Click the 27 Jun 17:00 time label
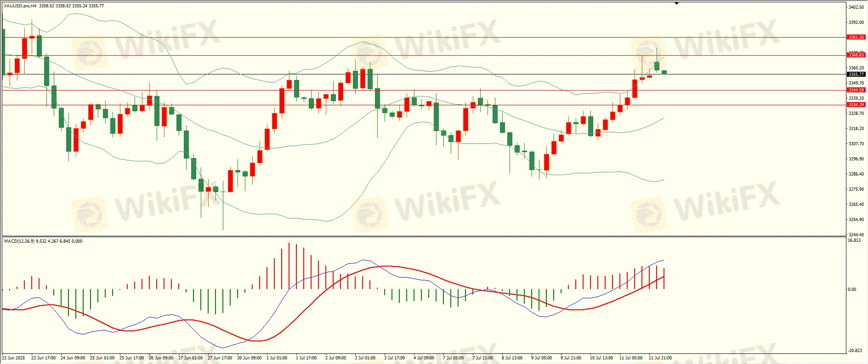 tap(220, 358)
